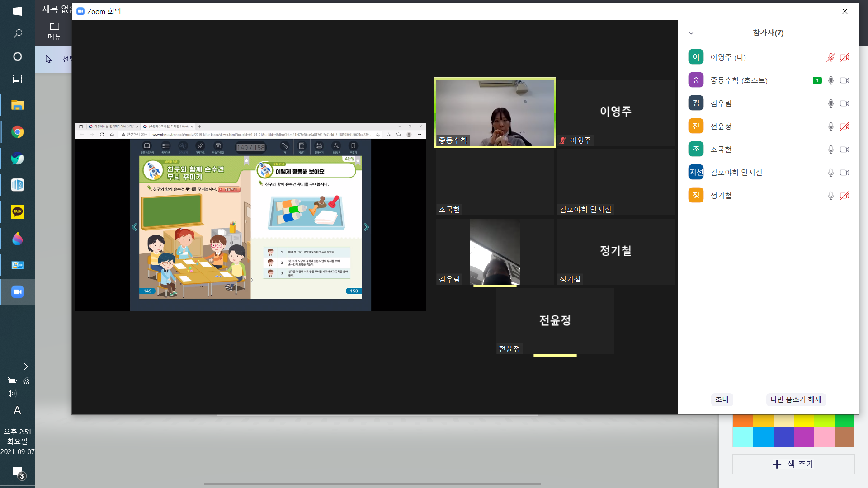Select the 중등수학 video thumbnail
This screenshot has height=488, width=868.
point(495,113)
